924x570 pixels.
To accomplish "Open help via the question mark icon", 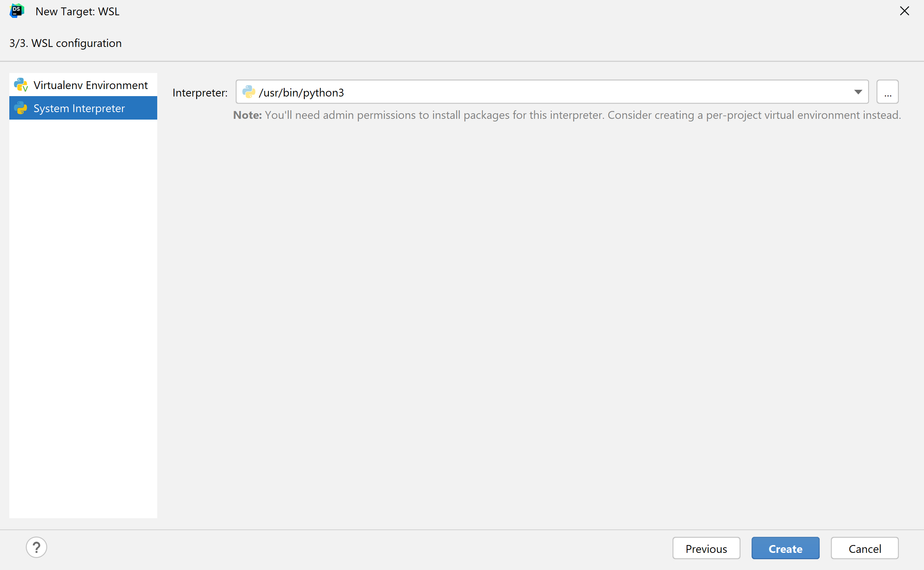I will click(36, 547).
